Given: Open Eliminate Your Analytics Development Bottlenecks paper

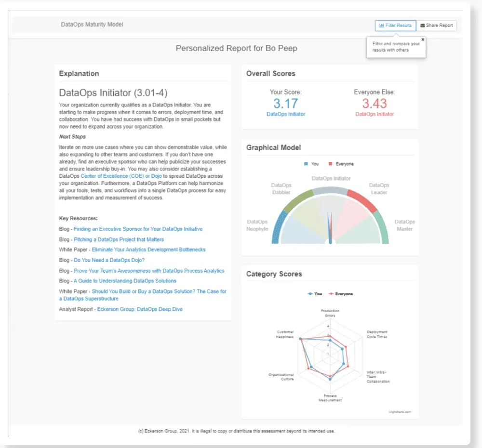Looking at the screenshot, I should coord(148,250).
